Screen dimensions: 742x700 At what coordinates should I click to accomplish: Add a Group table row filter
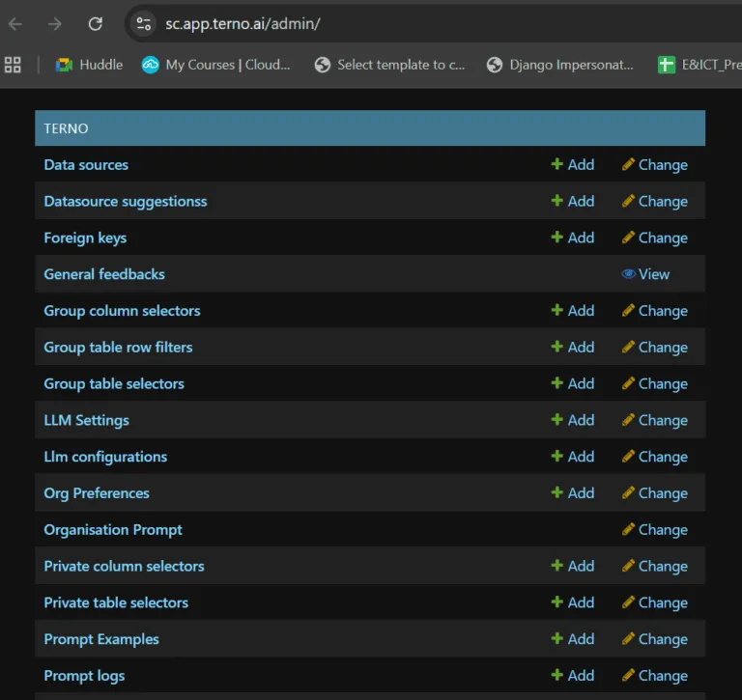click(573, 348)
